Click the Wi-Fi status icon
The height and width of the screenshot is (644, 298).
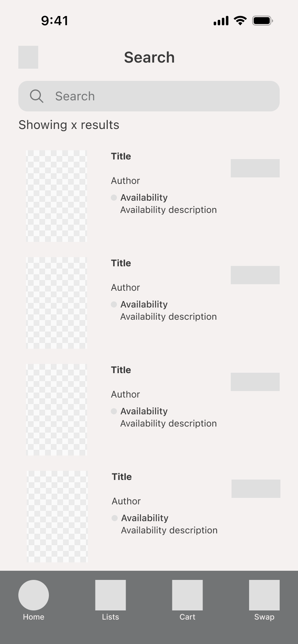[240, 21]
